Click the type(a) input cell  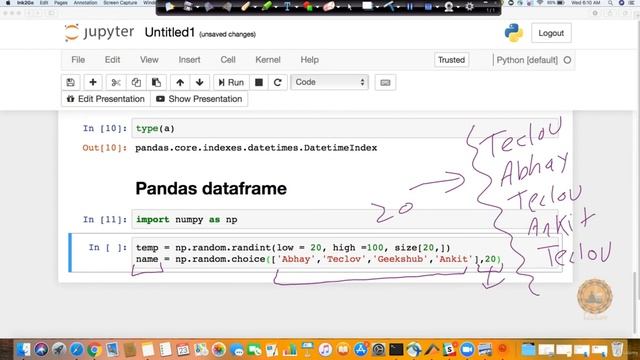[345, 129]
